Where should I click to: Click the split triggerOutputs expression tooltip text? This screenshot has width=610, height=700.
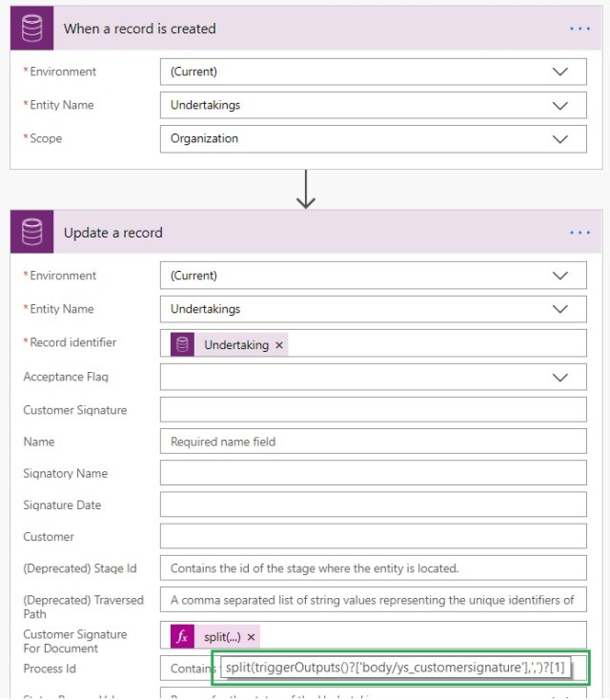[396, 668]
